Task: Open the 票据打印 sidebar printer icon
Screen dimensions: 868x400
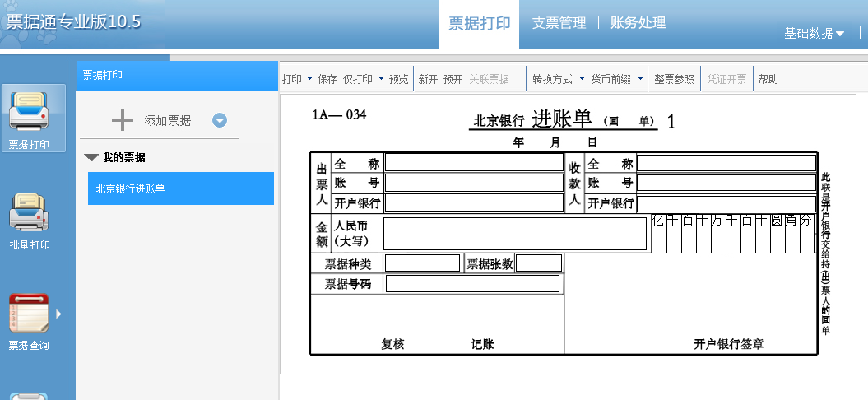Action: point(29,111)
